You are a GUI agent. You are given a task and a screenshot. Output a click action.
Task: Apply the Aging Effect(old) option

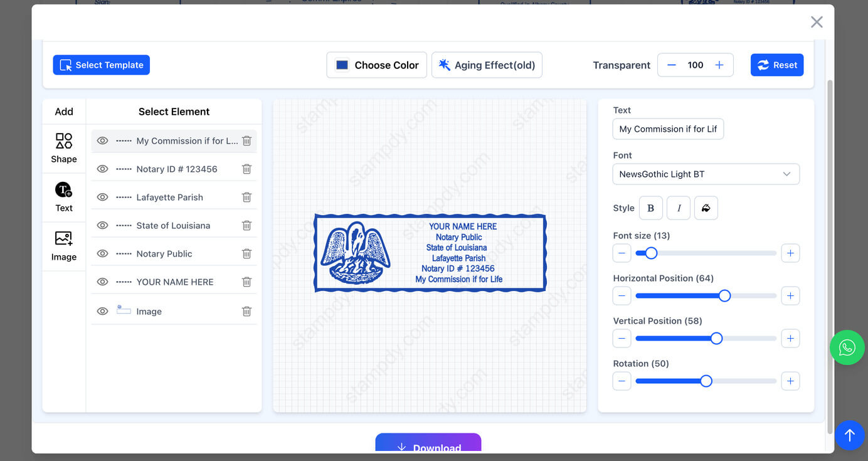point(487,65)
